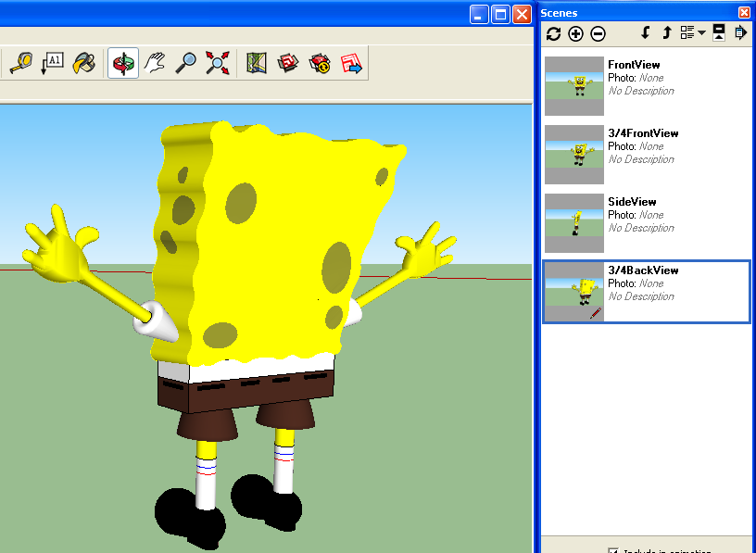
Task: Click the Add Scene plus icon
Action: coord(575,33)
